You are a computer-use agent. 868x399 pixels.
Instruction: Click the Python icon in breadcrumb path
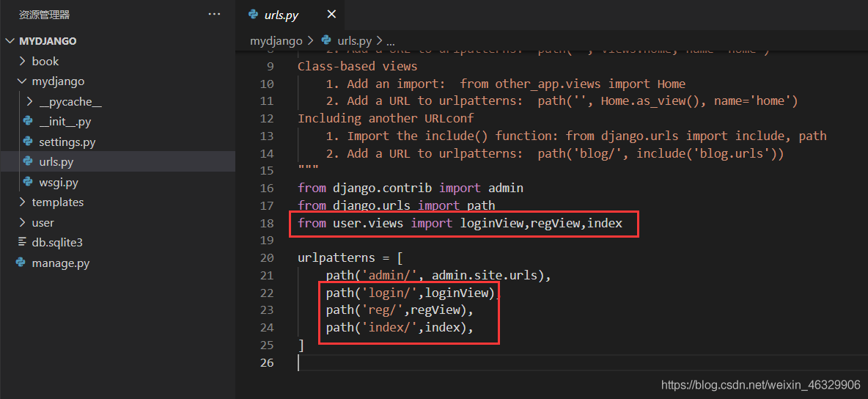pyautogui.click(x=326, y=41)
